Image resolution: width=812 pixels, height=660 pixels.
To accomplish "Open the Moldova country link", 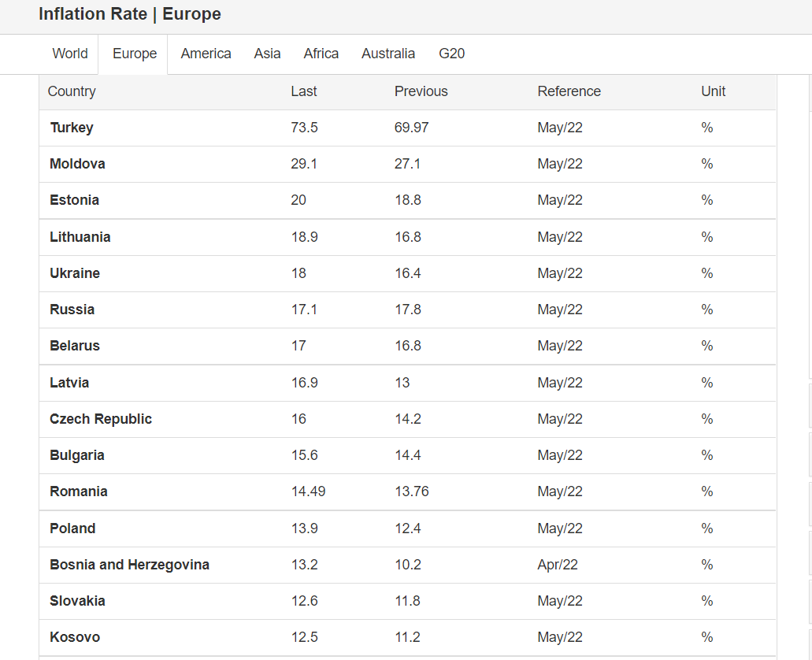I will (x=77, y=164).
